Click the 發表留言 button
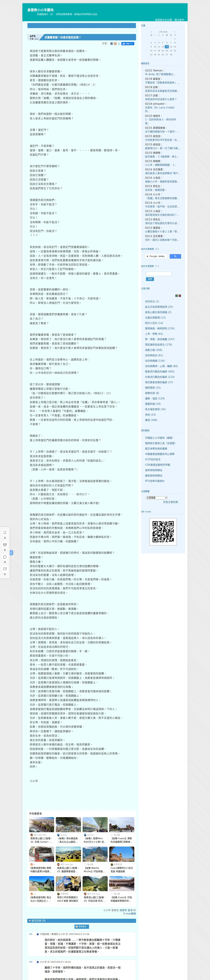Viewport: 210px width, 980px height. point(82,927)
